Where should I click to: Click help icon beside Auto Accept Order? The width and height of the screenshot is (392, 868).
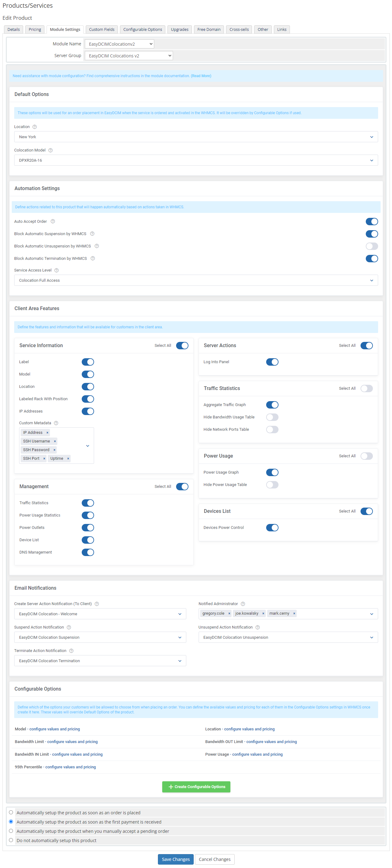(53, 221)
